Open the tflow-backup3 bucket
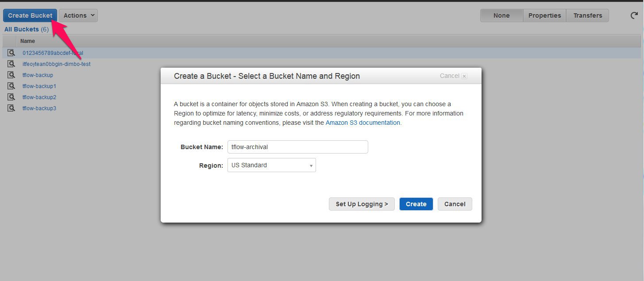Viewport: 644px width, 281px height. [39, 108]
